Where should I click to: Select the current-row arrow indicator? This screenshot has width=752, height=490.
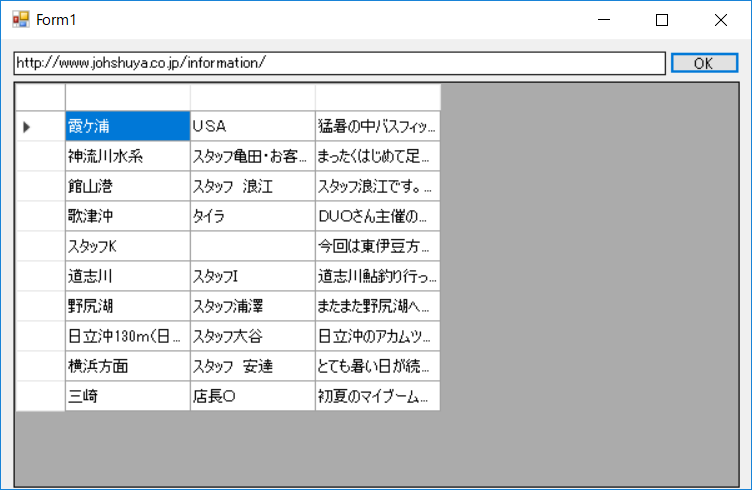[26, 127]
